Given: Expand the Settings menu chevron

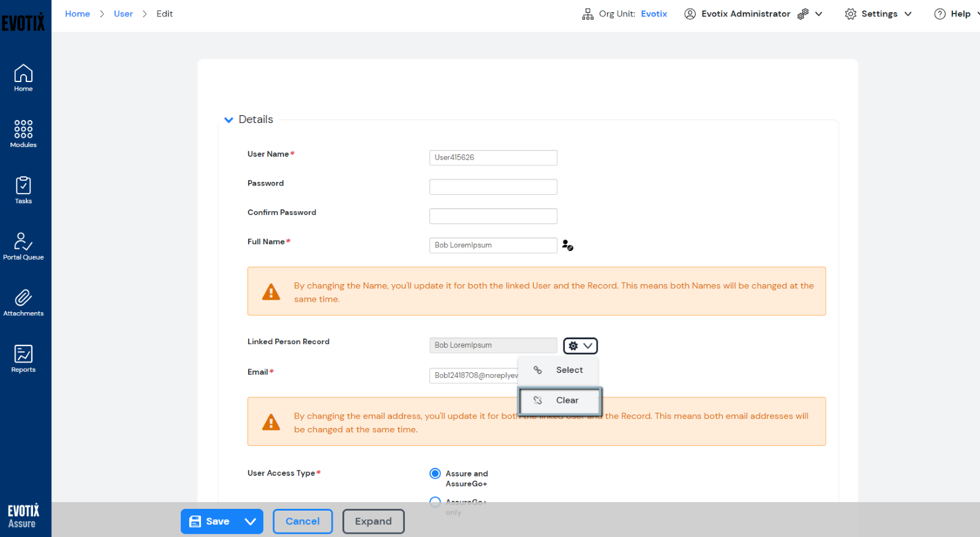Looking at the screenshot, I should click(908, 14).
